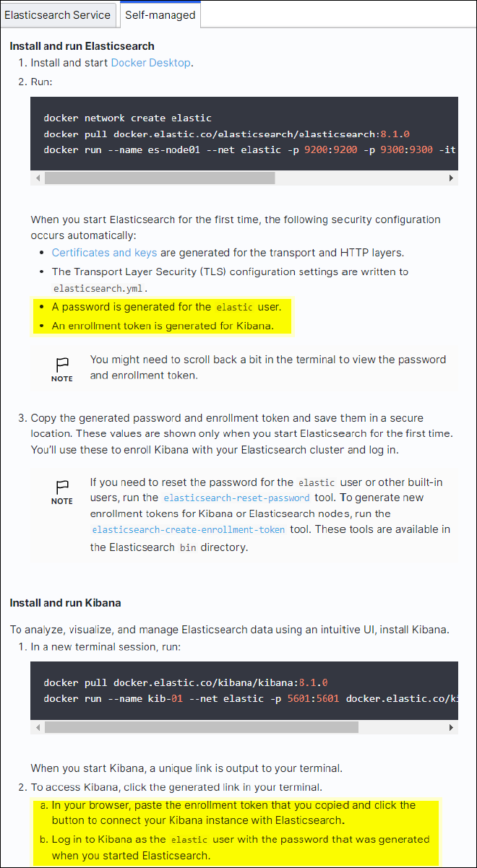This screenshot has width=477, height=868.
Task: Click the scrollbar thumb under the Elasticsearch code block
Action: [x=159, y=178]
